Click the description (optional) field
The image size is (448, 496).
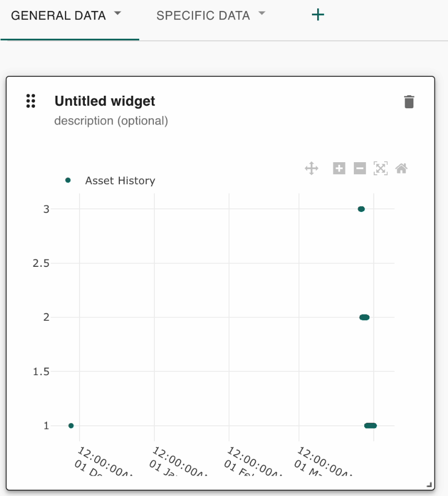[111, 121]
